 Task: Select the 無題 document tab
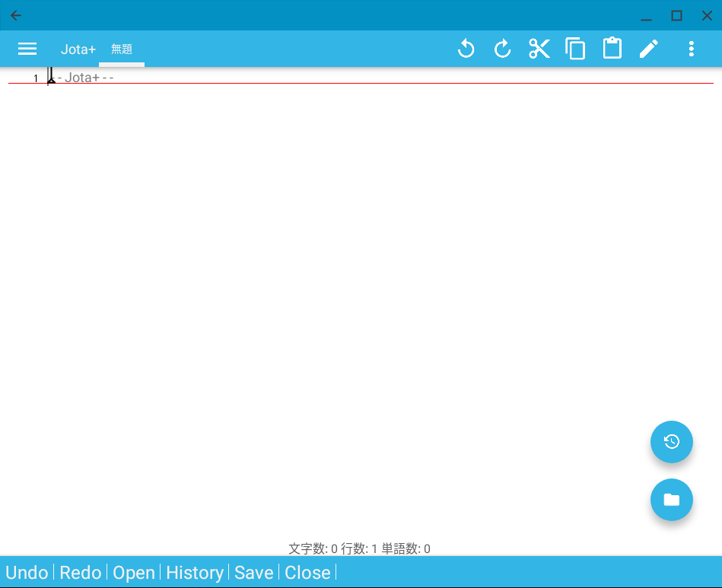click(x=122, y=49)
